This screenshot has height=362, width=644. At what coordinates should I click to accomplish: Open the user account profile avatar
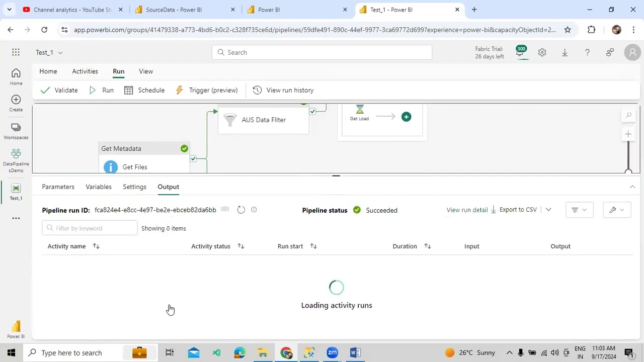632,52
